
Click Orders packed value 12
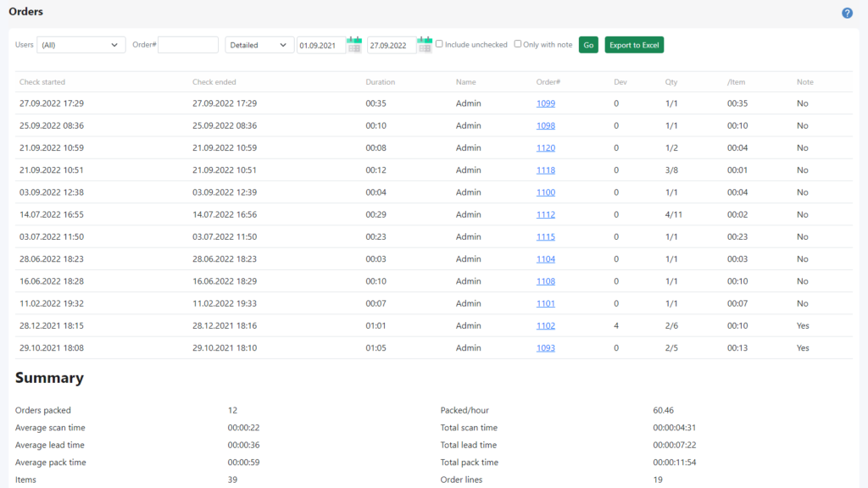click(232, 410)
